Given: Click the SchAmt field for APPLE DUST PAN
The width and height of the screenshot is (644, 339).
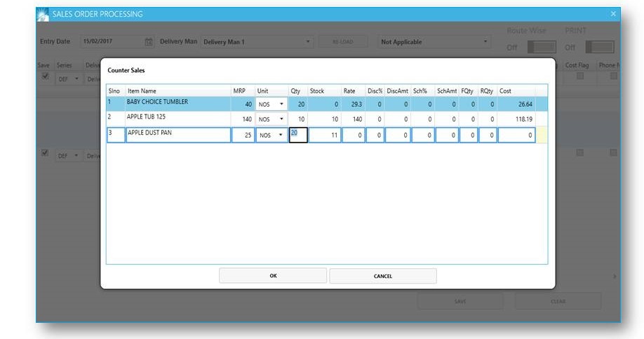Looking at the screenshot, I should (447, 135).
